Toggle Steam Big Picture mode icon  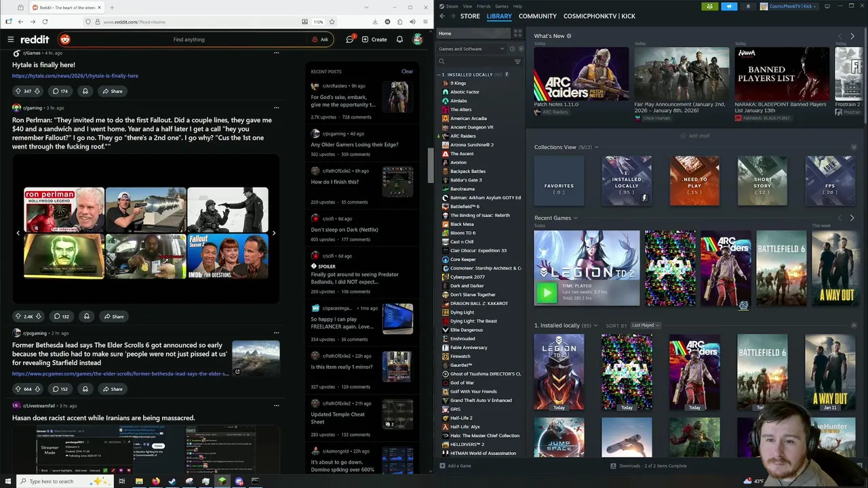[827, 6]
